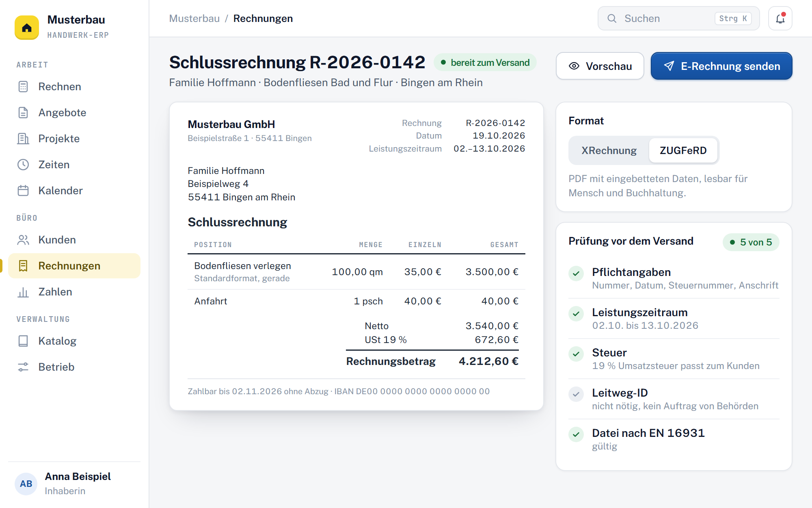Image resolution: width=812 pixels, height=508 pixels.
Task: Click the magnifier icon in search
Action: 612,18
